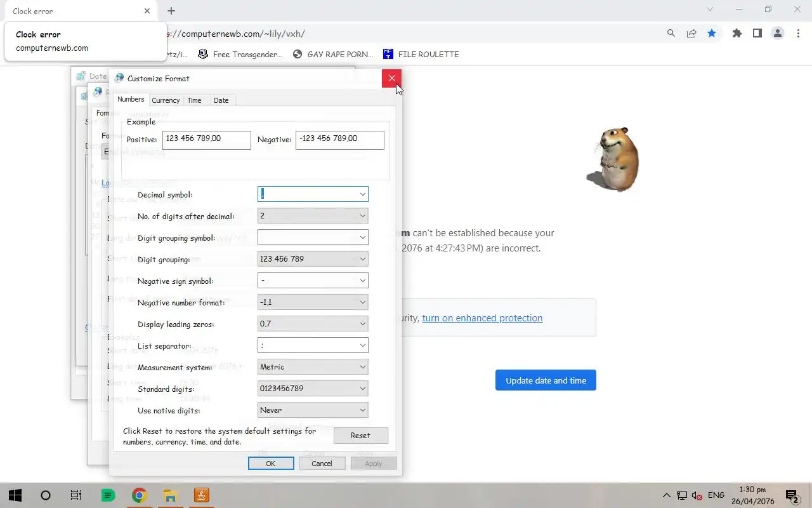
Task: Click Cancel in Customize Format
Action: pos(322,464)
